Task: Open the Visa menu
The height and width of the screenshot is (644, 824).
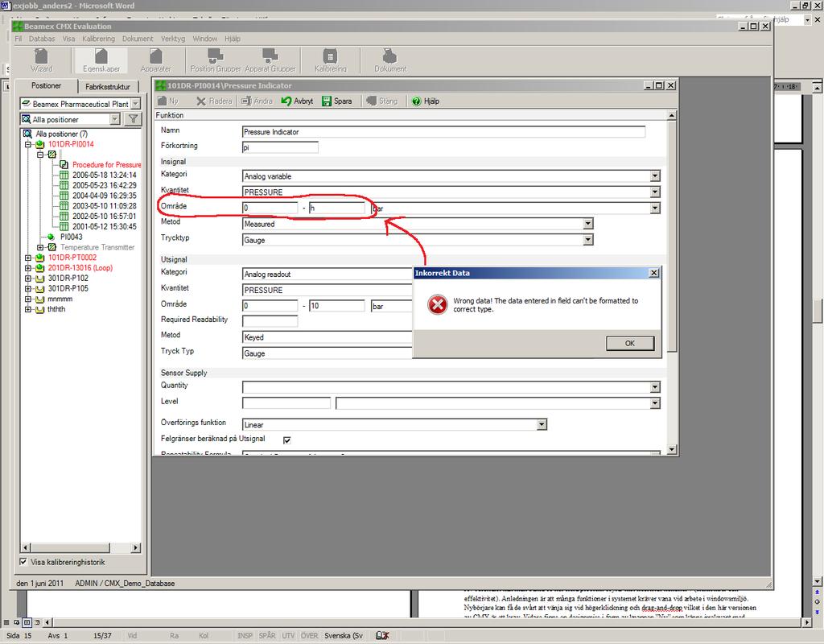Action: click(68, 39)
